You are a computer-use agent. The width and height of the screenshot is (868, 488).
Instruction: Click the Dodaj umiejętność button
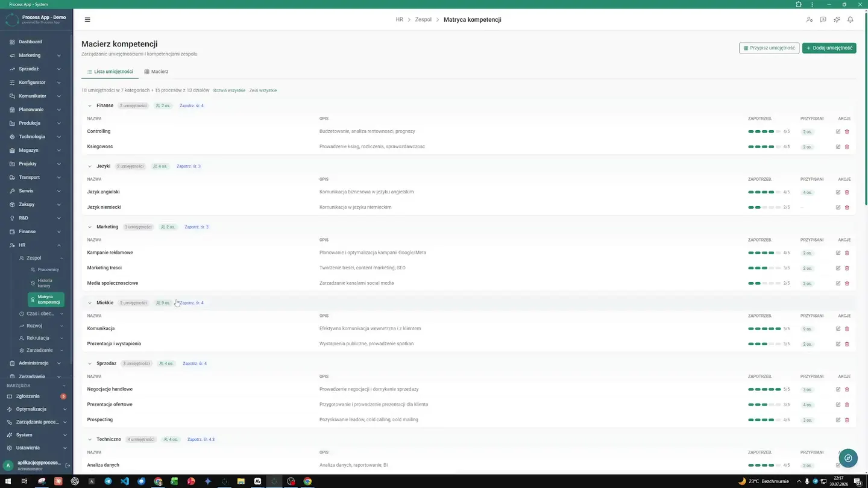tap(829, 48)
